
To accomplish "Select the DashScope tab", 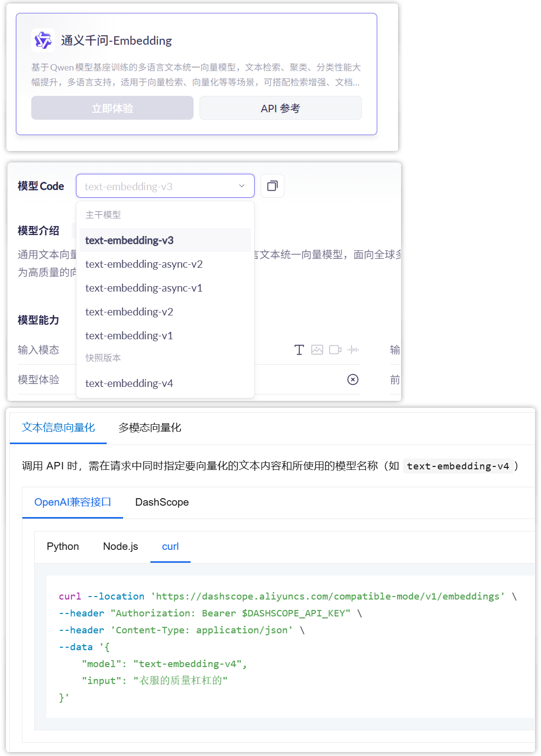I will point(162,502).
